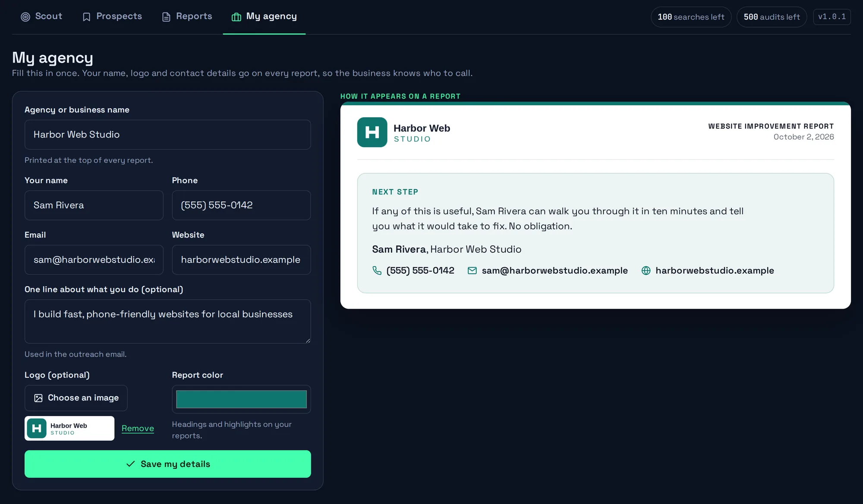This screenshot has width=863, height=504.
Task: Click the v1.0.1 version label
Action: pyautogui.click(x=832, y=17)
